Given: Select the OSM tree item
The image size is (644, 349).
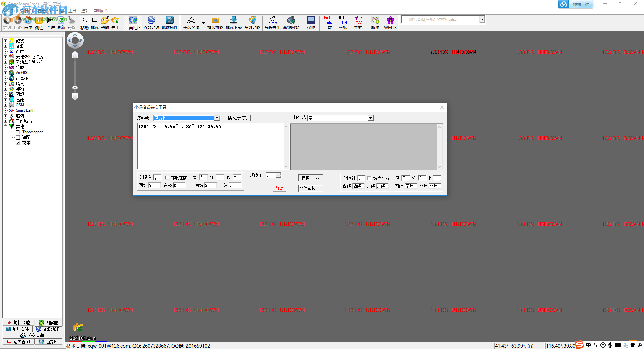Looking at the screenshot, I should pyautogui.click(x=20, y=105).
